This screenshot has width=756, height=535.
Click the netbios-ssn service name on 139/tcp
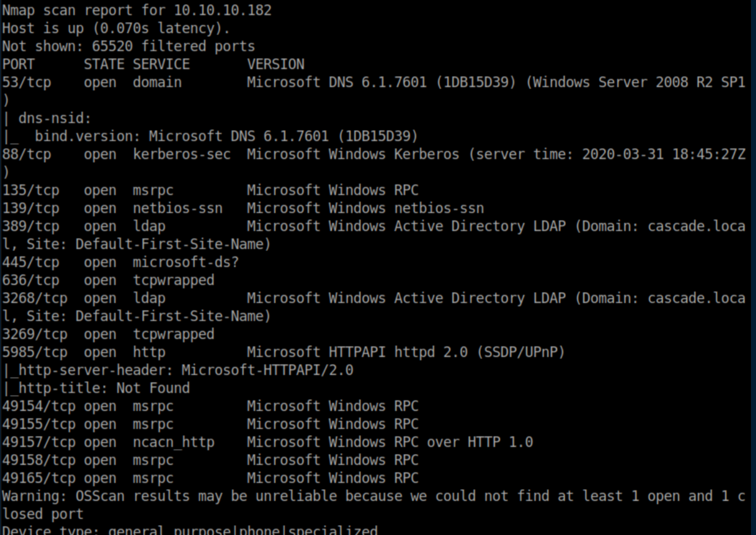pyautogui.click(x=178, y=208)
